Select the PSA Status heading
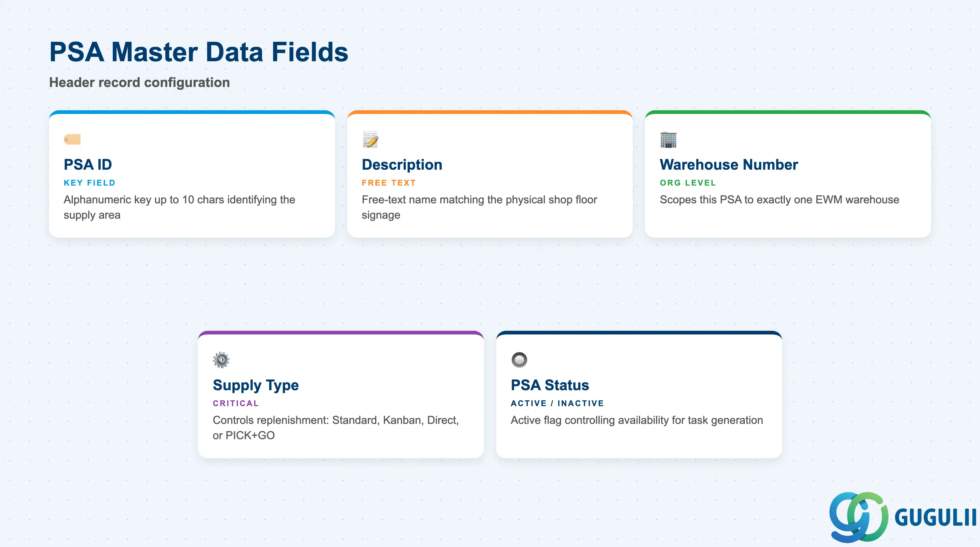The image size is (980, 547). [550, 385]
